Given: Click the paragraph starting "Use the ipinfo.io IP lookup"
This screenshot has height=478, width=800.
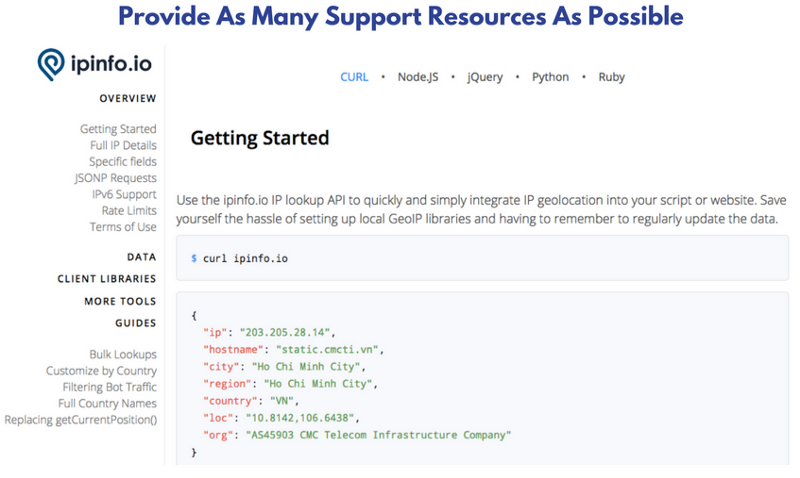Looking at the screenshot, I should click(481, 210).
